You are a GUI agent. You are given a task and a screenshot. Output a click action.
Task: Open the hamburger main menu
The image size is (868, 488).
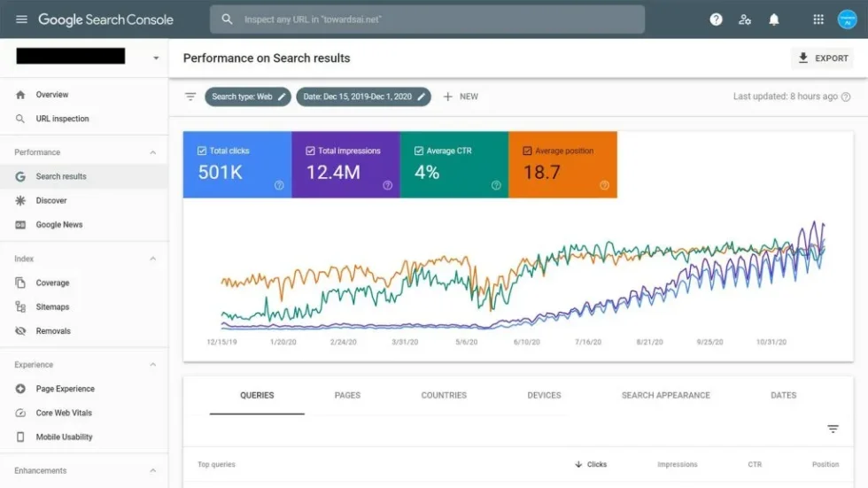pyautogui.click(x=21, y=19)
